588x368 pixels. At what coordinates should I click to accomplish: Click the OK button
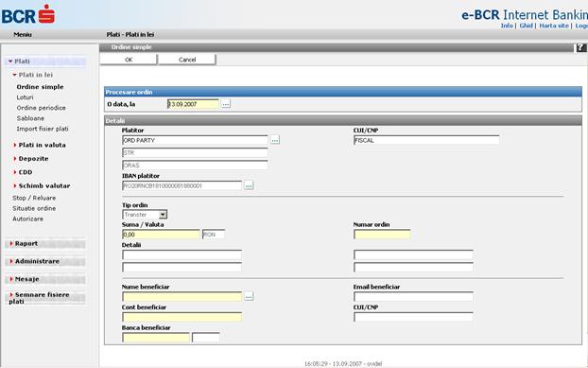(x=129, y=60)
